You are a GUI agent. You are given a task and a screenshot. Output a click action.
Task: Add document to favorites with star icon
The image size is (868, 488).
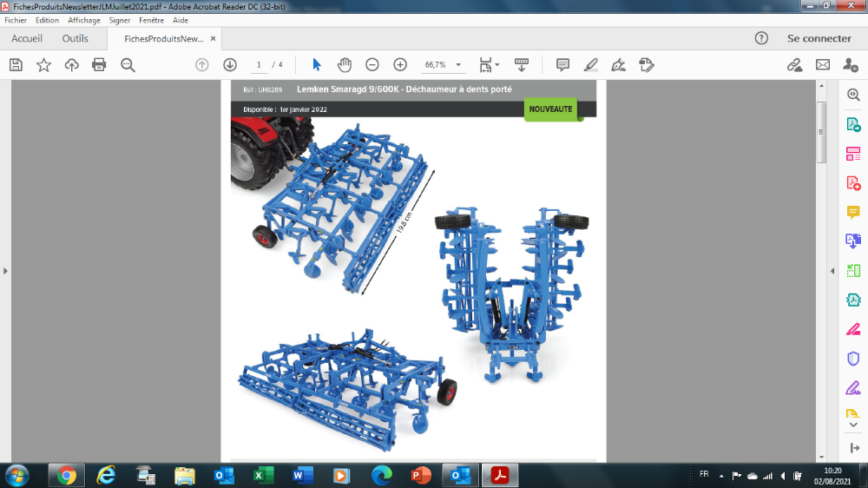43,65
